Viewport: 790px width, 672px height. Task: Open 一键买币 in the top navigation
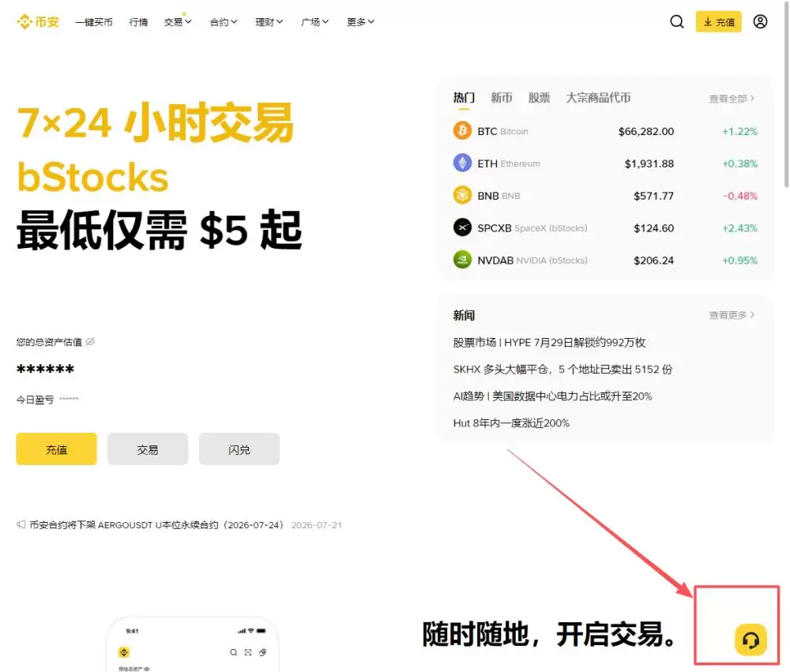click(x=94, y=22)
